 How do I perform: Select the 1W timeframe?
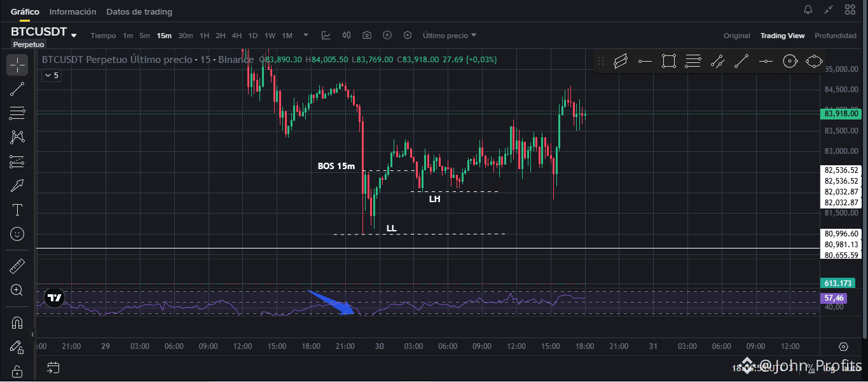tap(270, 36)
